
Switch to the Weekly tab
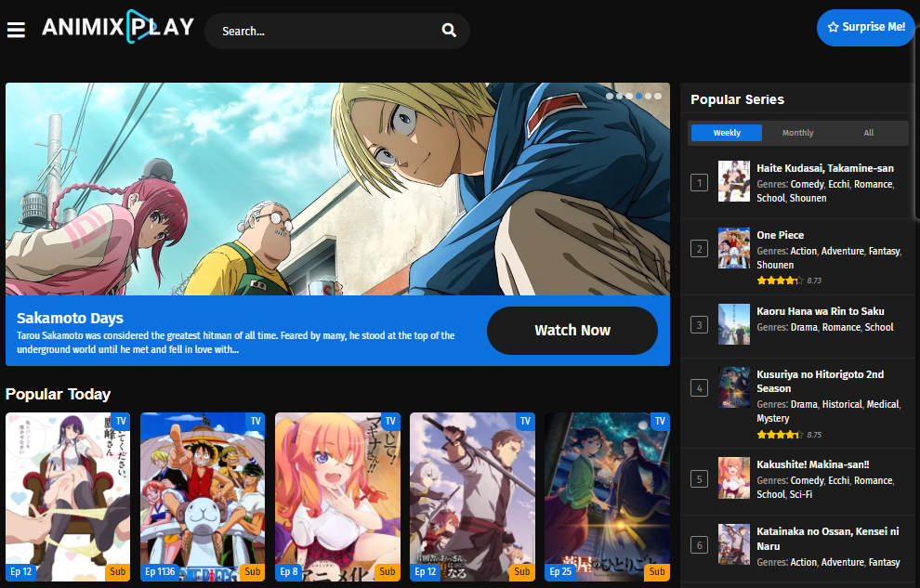pos(727,133)
